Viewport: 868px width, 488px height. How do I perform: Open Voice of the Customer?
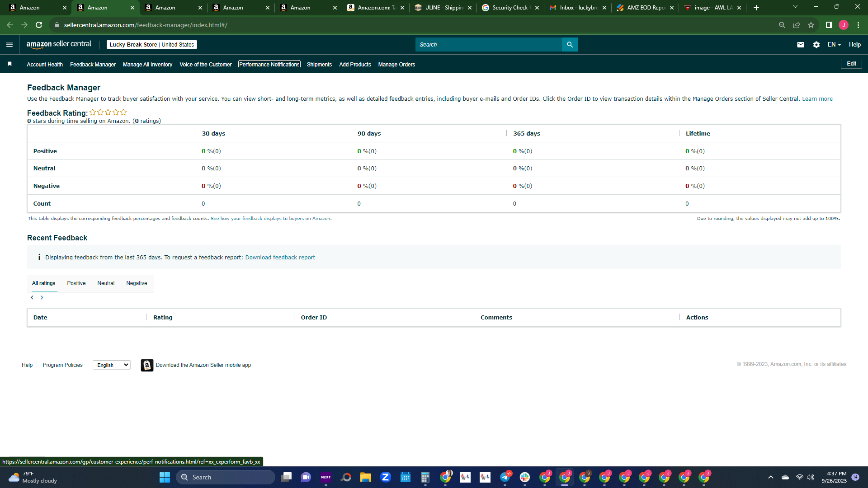(x=206, y=65)
